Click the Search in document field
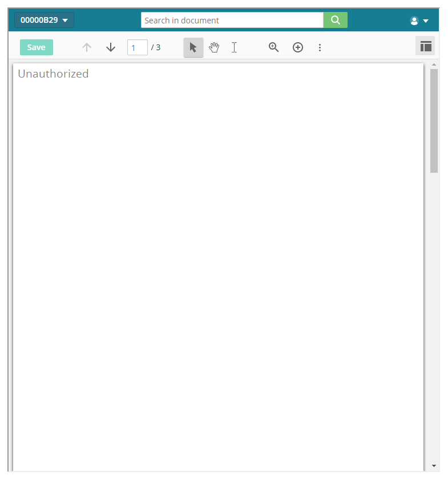The width and height of the screenshot is (448, 479). click(232, 20)
